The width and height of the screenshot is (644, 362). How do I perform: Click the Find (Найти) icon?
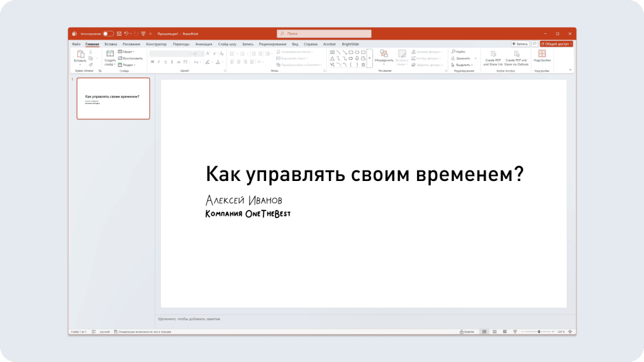[453, 51]
